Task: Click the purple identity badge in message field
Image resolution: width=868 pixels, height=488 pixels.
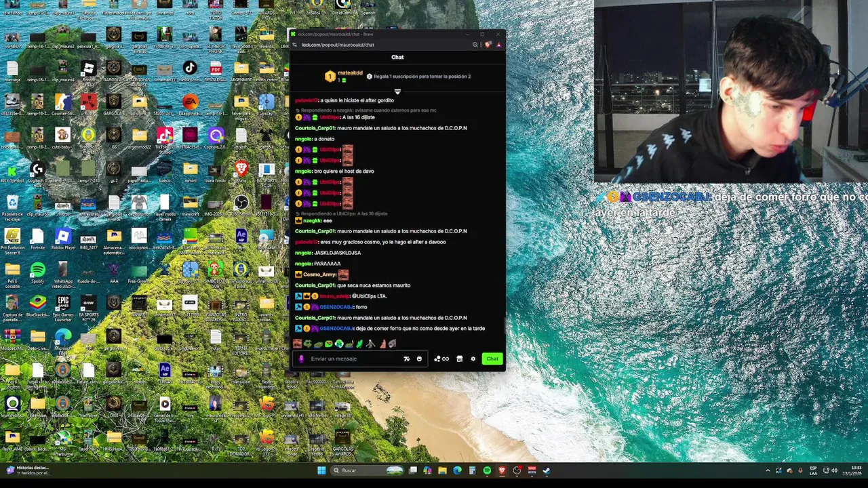Action: tap(302, 359)
